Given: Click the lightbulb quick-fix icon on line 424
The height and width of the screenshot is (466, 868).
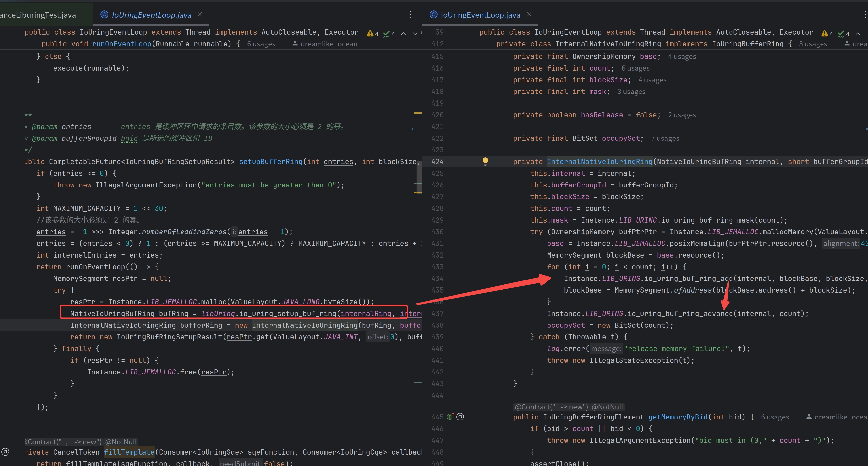Looking at the screenshot, I should coord(485,161).
